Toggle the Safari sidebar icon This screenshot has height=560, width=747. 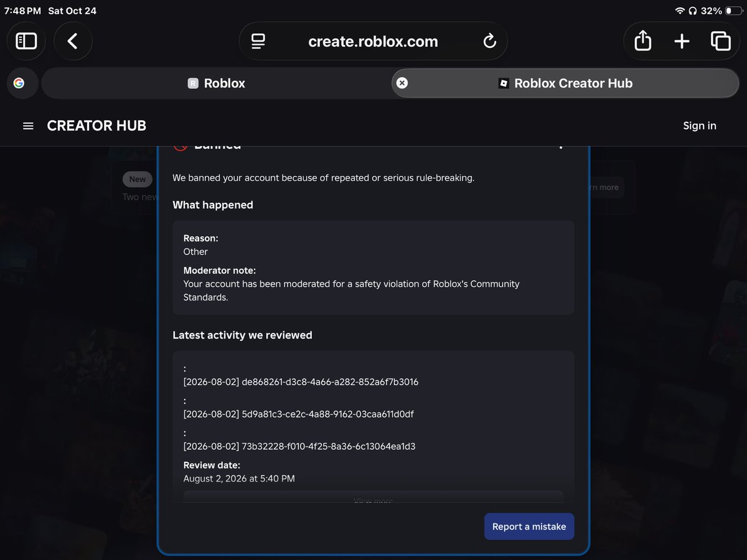(x=26, y=41)
